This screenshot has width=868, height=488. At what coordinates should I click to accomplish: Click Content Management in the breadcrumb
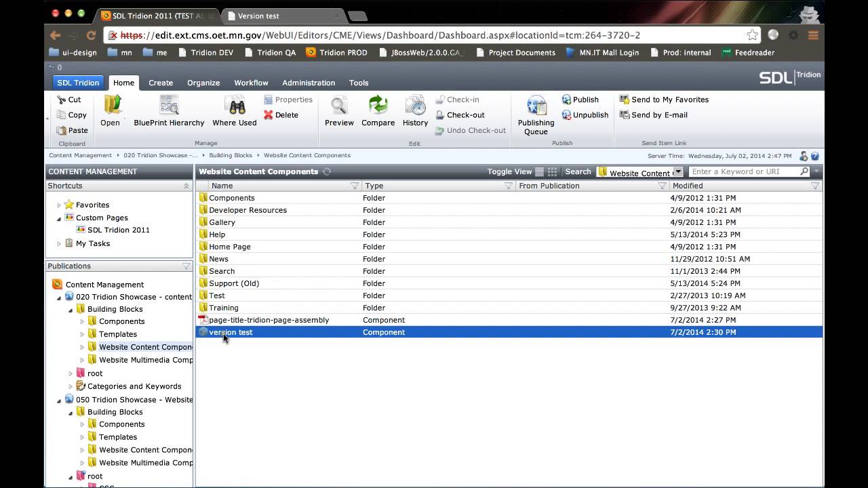point(80,155)
